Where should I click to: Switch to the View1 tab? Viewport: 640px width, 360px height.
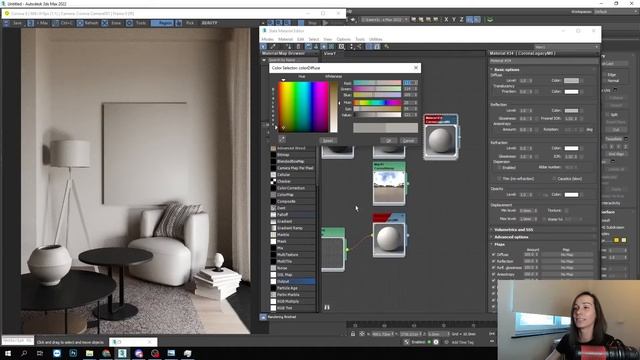330,53
